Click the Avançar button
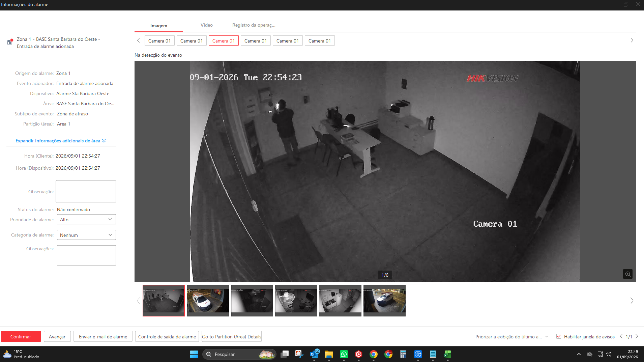This screenshot has width=644, height=362. [x=57, y=337]
